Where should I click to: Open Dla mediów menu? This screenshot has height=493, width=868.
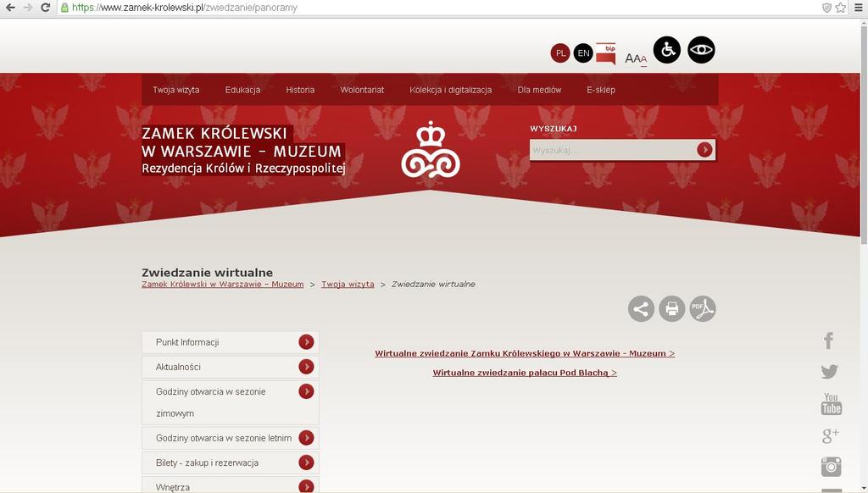pyautogui.click(x=539, y=90)
